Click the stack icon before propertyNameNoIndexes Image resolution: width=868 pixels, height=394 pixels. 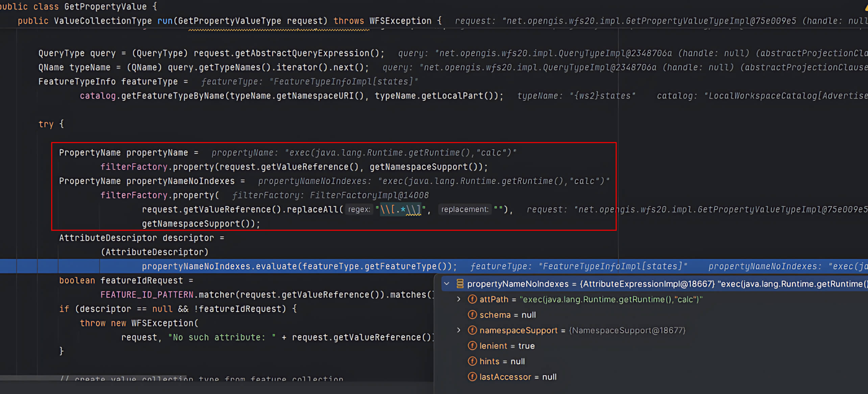[460, 284]
